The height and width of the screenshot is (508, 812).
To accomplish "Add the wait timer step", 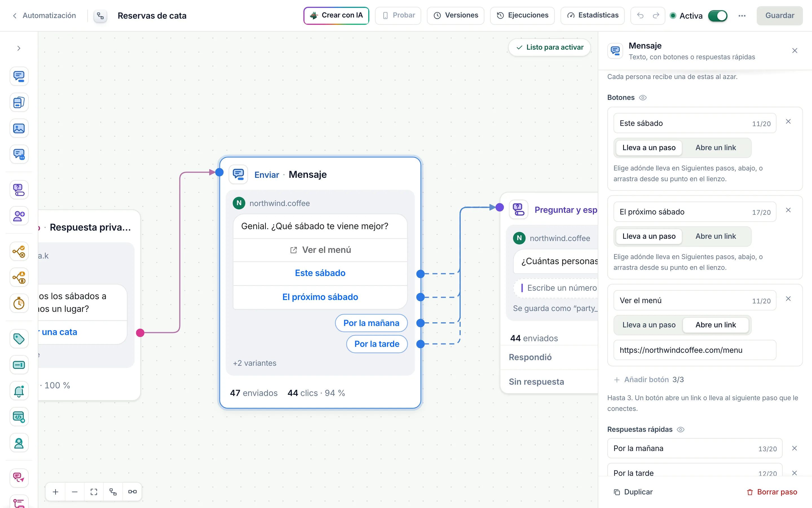I will point(19,303).
